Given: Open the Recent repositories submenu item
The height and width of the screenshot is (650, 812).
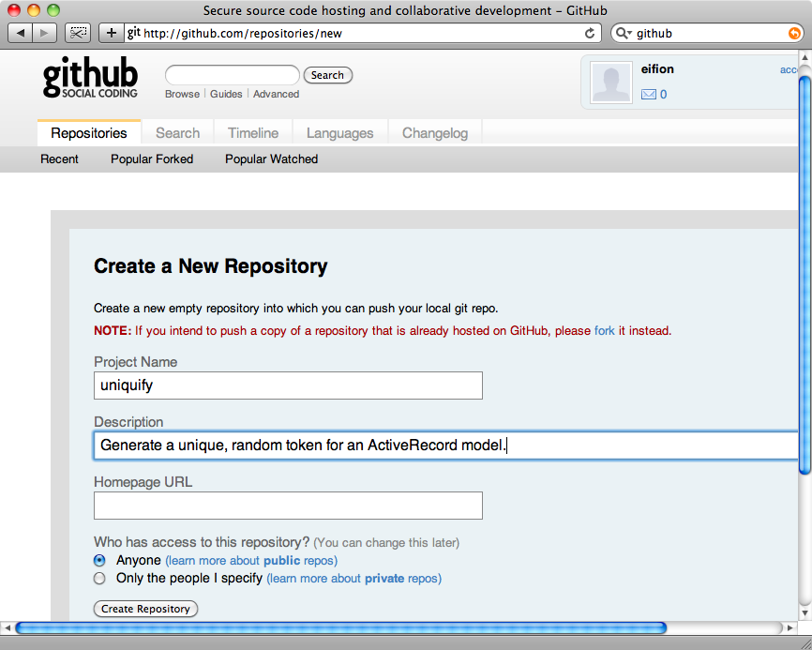Looking at the screenshot, I should point(60,159).
